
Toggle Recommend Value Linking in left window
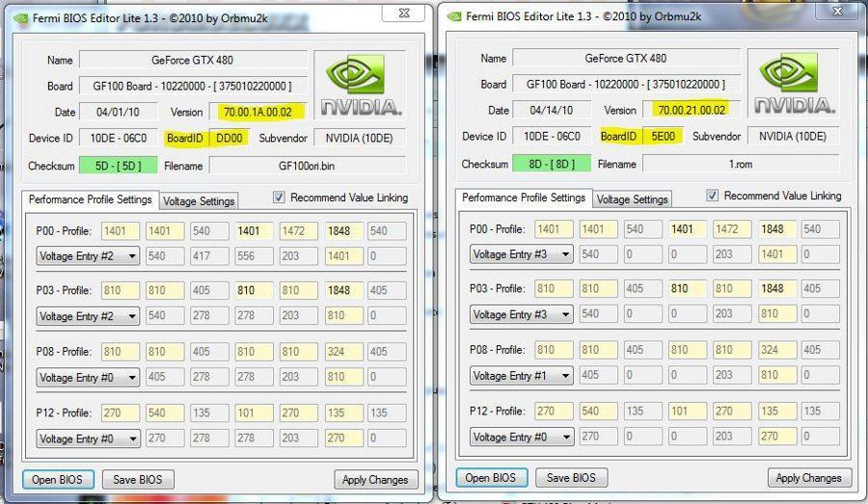[279, 197]
